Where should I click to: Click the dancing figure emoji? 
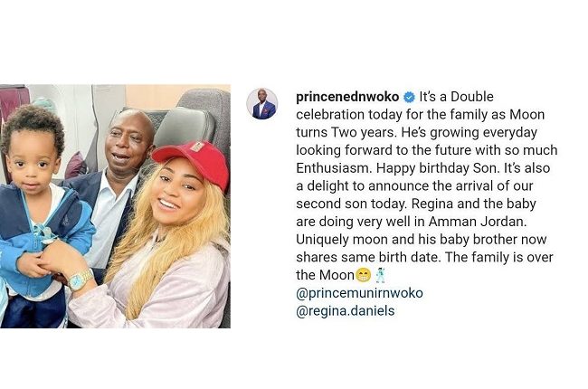(x=380, y=275)
